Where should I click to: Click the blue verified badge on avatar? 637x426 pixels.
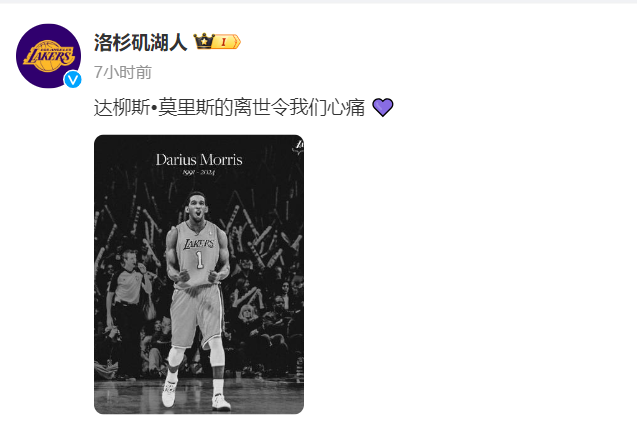click(x=73, y=80)
